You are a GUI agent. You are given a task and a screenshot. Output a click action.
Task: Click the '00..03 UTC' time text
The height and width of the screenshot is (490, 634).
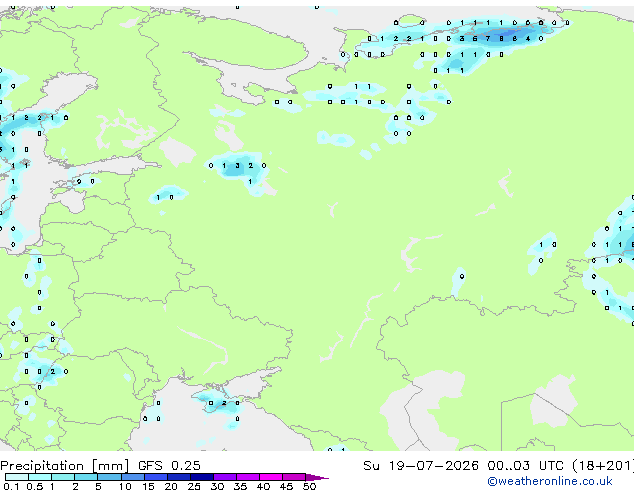click(x=525, y=466)
